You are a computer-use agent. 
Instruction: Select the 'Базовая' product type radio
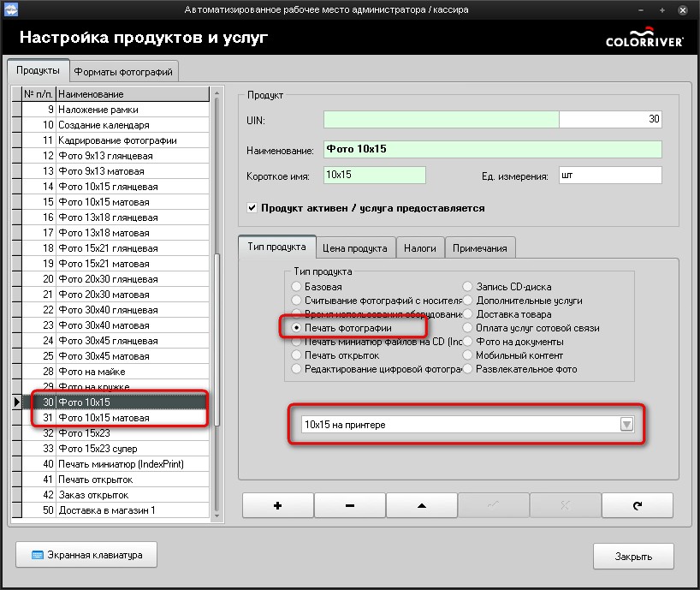point(296,287)
